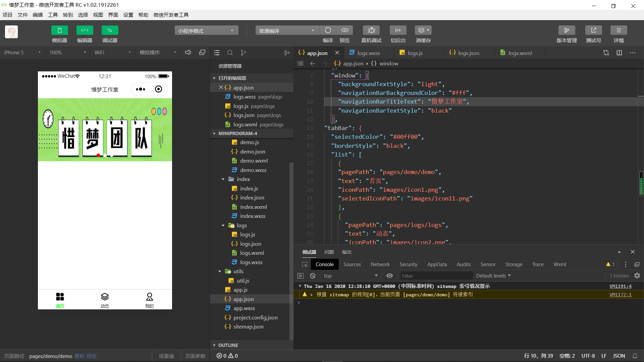Viewport: 644px width, 362px height.
Task: Open version management from the toolbar
Action: click(567, 30)
